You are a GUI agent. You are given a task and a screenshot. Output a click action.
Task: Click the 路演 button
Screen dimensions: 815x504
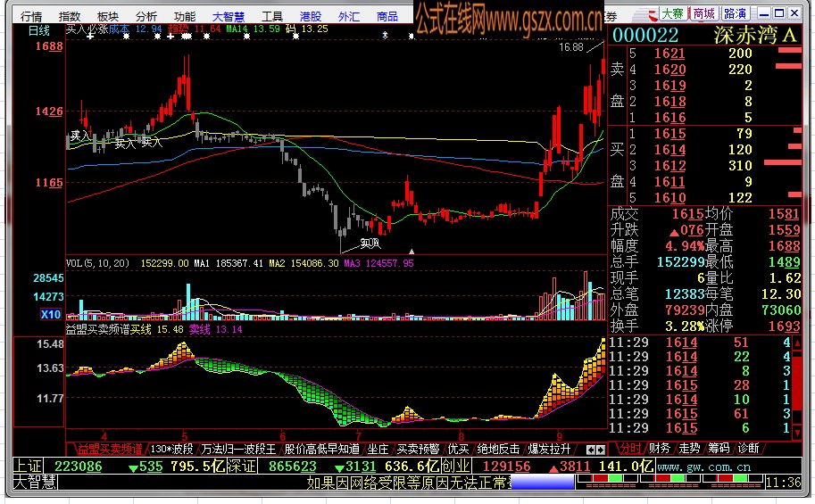click(x=736, y=13)
